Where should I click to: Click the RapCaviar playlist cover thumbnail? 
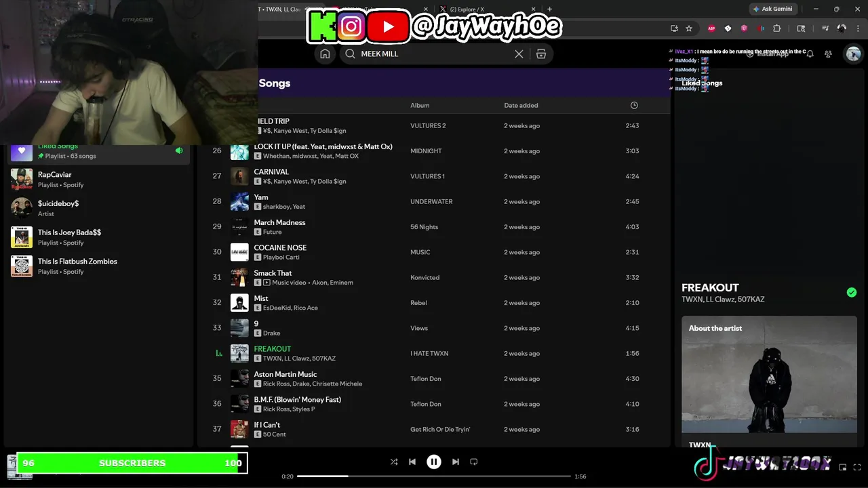pyautogui.click(x=22, y=180)
